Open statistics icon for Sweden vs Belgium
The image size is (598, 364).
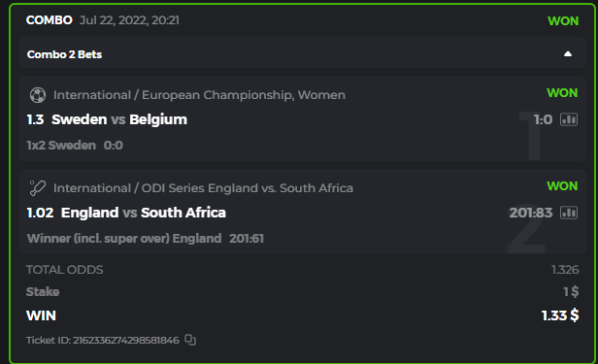coord(569,119)
